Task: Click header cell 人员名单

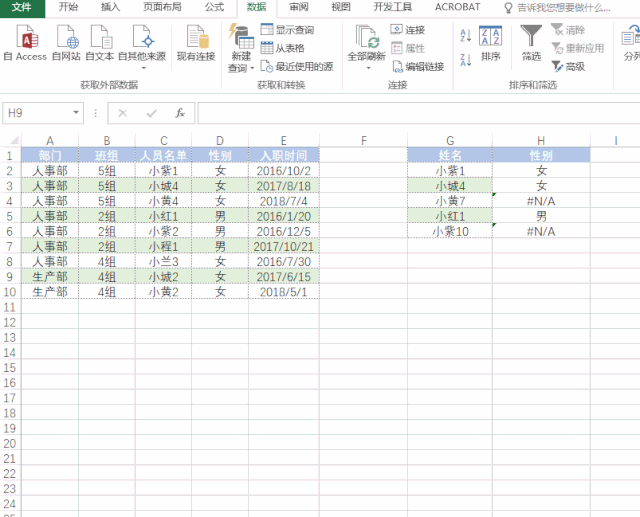Action: coord(163,155)
